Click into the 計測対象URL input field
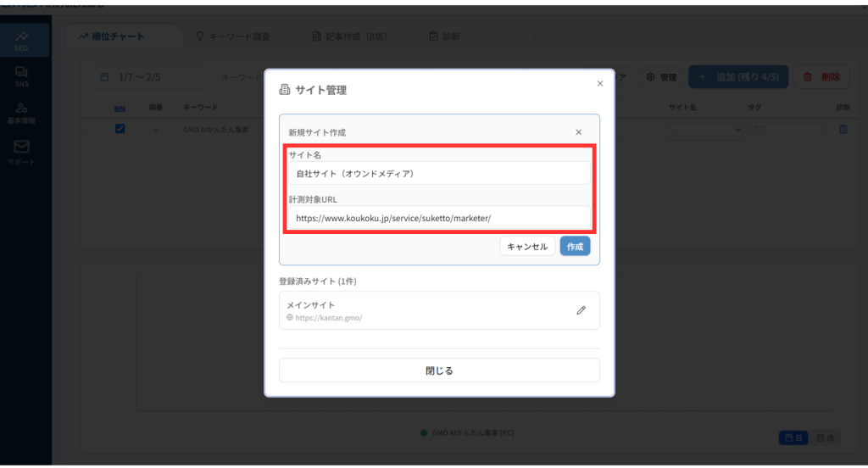868x468 pixels. [438, 218]
